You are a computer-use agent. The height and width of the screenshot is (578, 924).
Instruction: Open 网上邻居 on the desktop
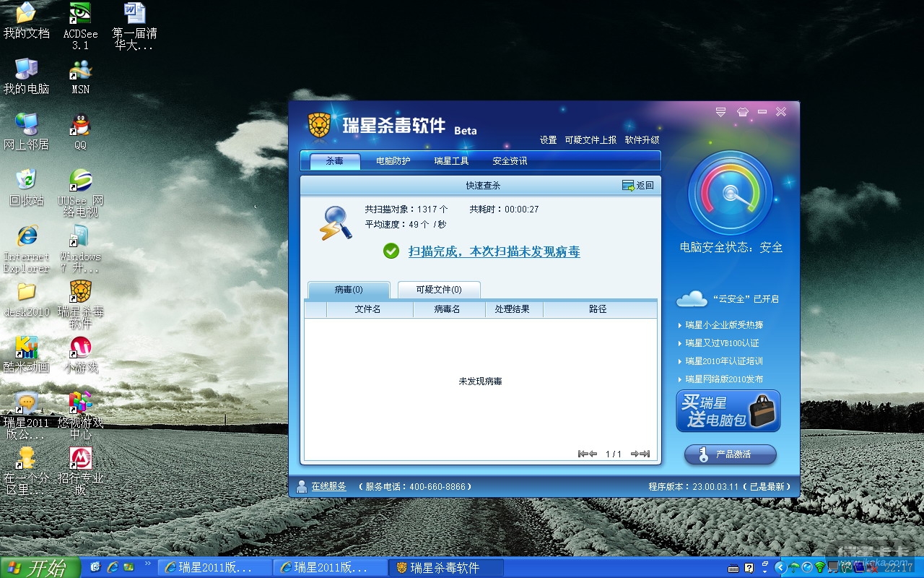pyautogui.click(x=26, y=132)
